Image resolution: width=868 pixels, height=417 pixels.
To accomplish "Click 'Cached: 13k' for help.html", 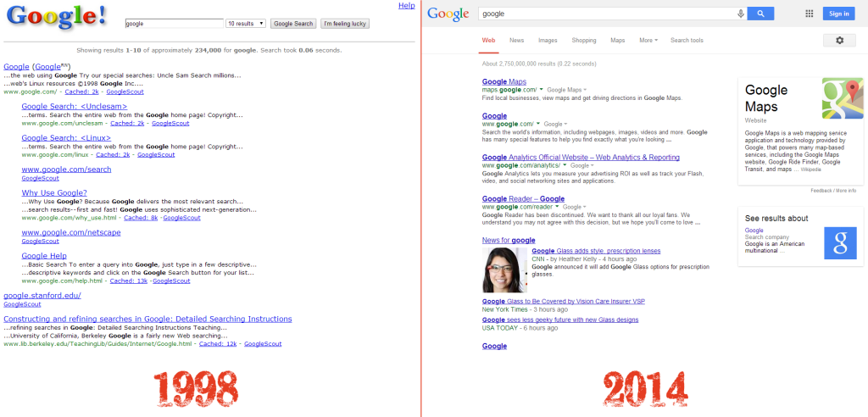I will click(x=129, y=281).
